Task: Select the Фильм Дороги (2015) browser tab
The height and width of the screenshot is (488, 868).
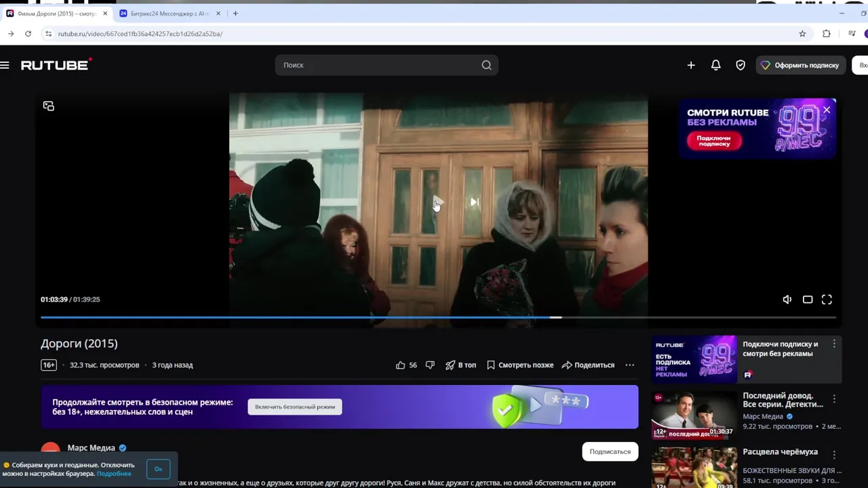Action: pyautogui.click(x=58, y=14)
